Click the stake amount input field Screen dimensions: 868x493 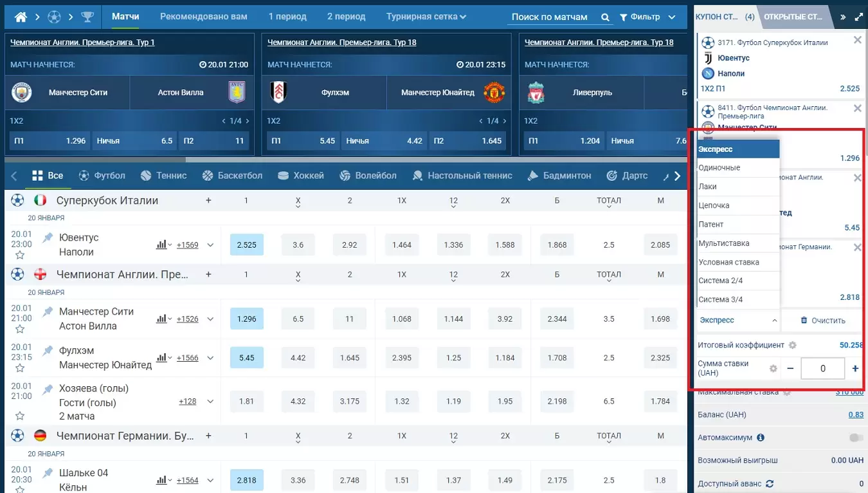(x=823, y=368)
